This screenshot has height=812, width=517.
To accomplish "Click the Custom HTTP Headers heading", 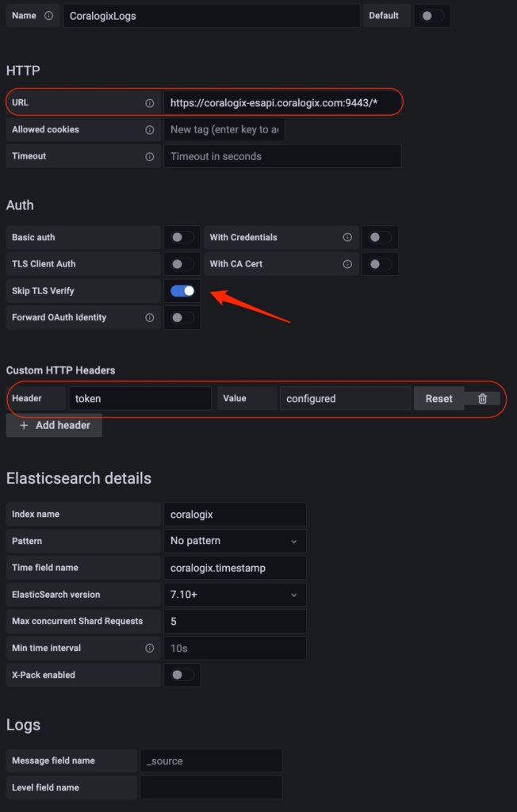I will [60, 370].
